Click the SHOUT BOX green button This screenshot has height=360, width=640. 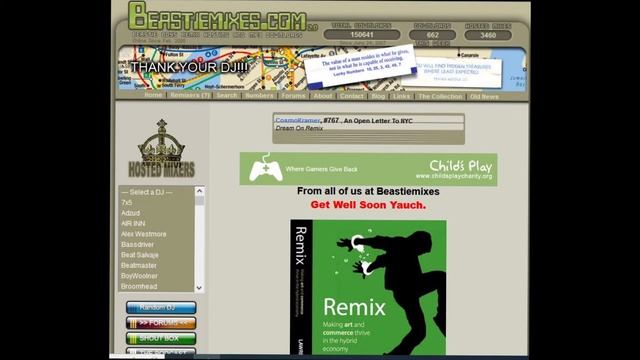pos(161,338)
